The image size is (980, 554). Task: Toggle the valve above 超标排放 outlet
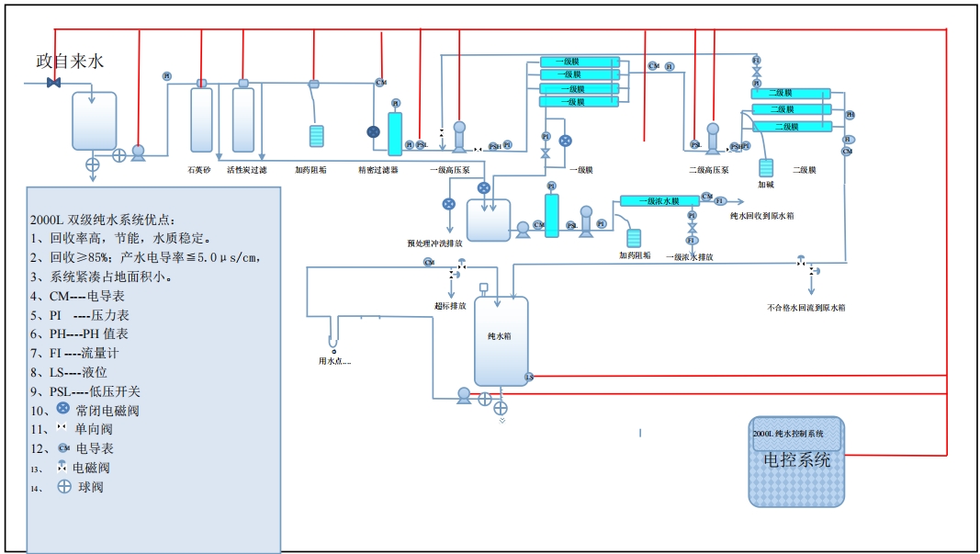tap(456, 270)
